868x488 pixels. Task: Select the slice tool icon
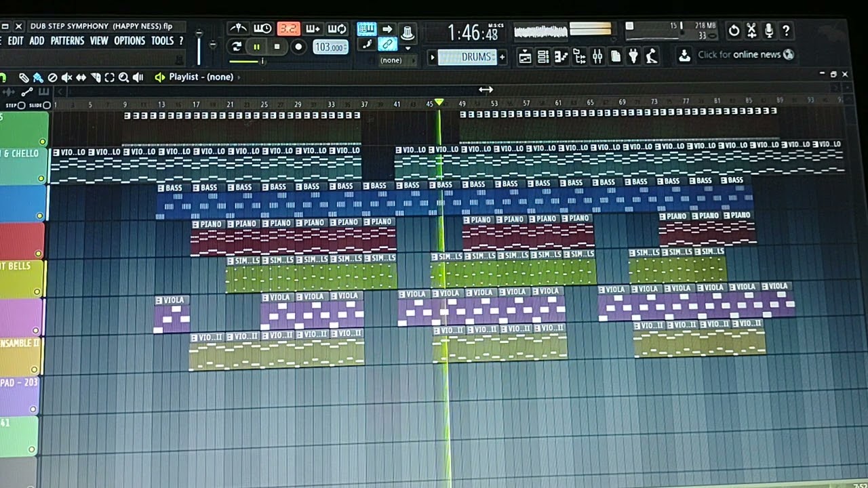[96, 78]
